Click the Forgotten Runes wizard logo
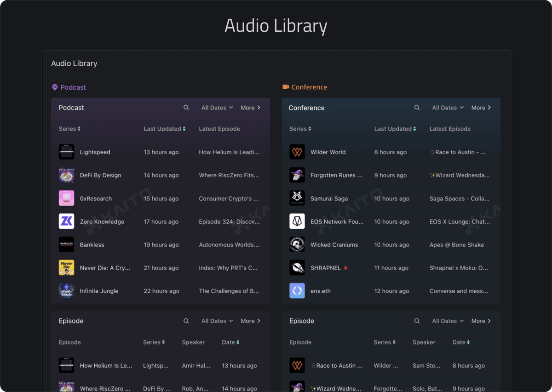Screen dimensions: 552x392 click(297, 175)
